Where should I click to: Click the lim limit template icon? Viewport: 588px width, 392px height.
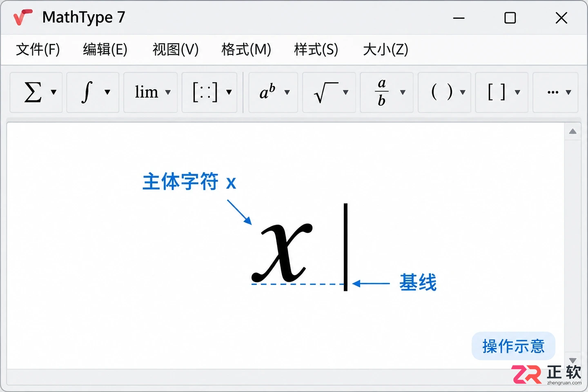pos(146,92)
